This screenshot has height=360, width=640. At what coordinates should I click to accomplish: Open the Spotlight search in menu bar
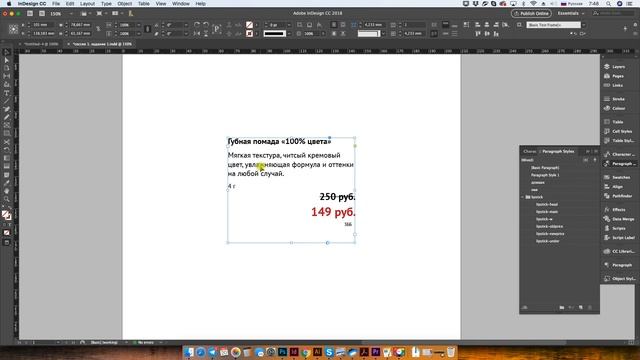[608, 4]
